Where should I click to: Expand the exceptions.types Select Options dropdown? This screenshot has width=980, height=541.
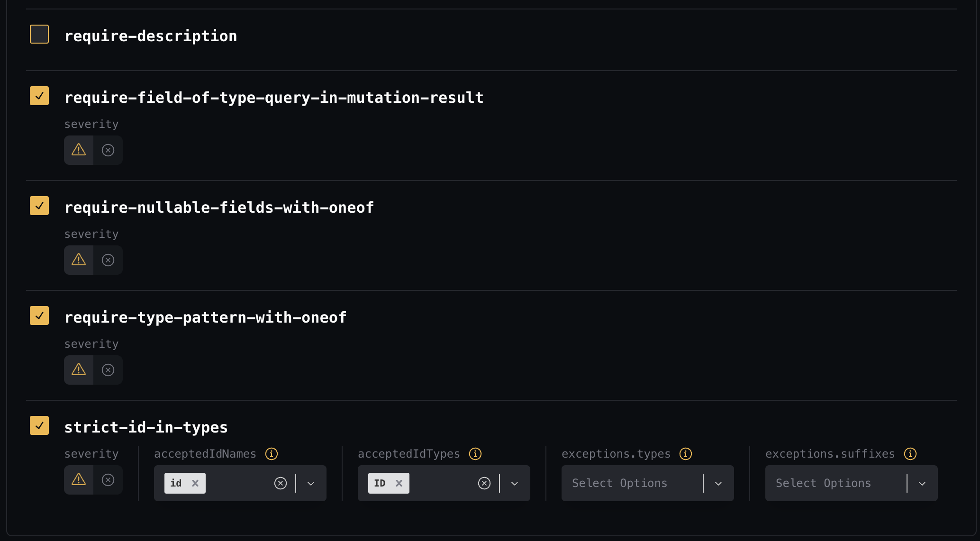(x=718, y=483)
